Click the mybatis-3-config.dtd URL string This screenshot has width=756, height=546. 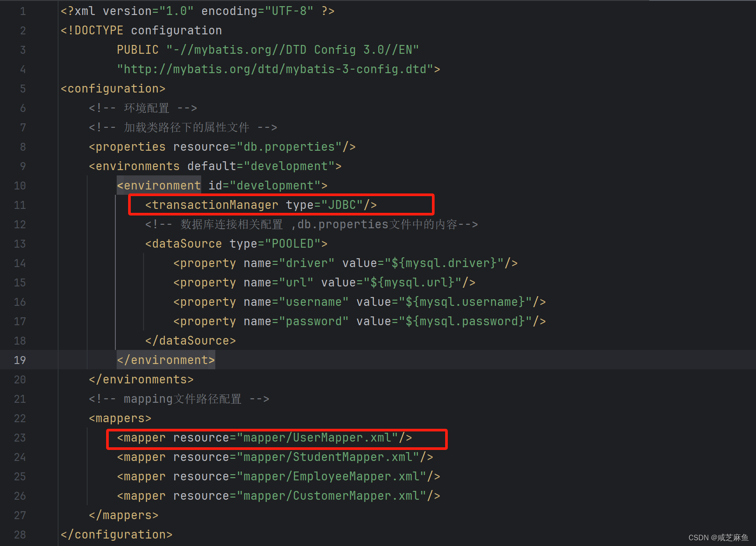[x=275, y=69]
